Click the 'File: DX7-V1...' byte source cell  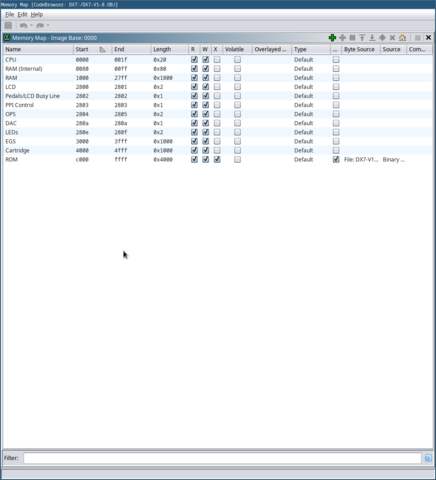(x=361, y=159)
